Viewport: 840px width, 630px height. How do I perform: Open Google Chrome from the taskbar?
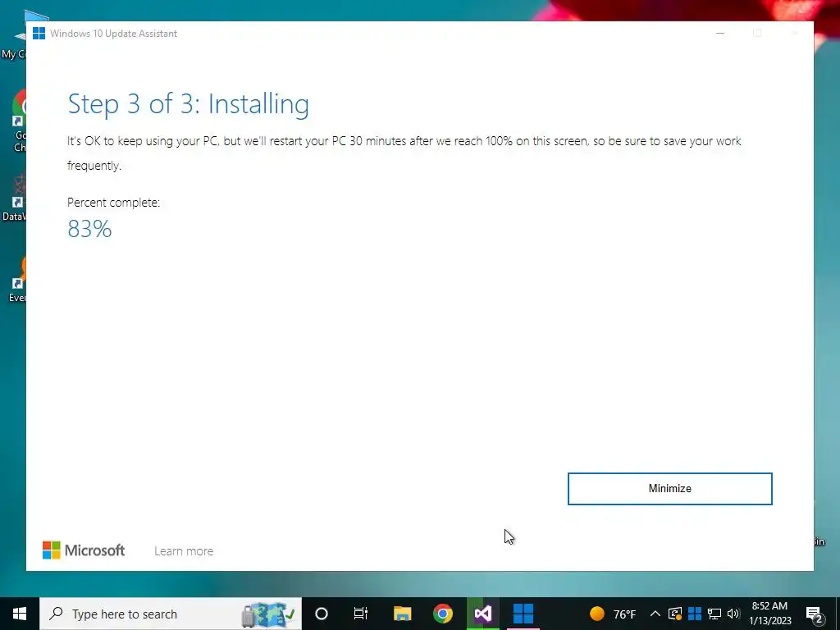443,614
